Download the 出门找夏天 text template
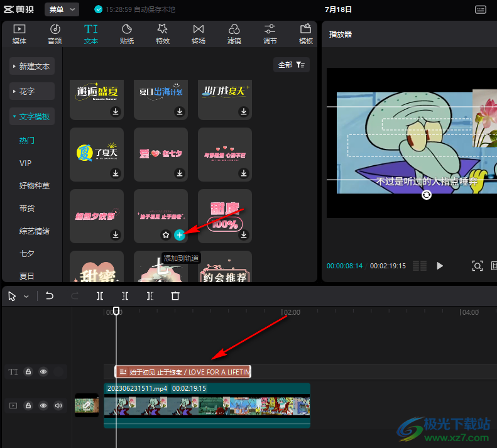The width and height of the screenshot is (497, 448). [244, 112]
